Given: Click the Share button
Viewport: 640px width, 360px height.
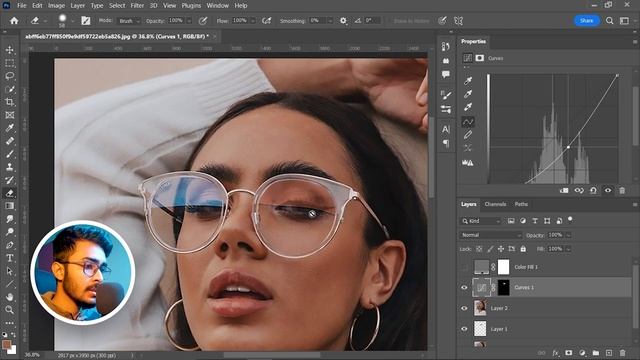Looking at the screenshot, I should click(587, 20).
